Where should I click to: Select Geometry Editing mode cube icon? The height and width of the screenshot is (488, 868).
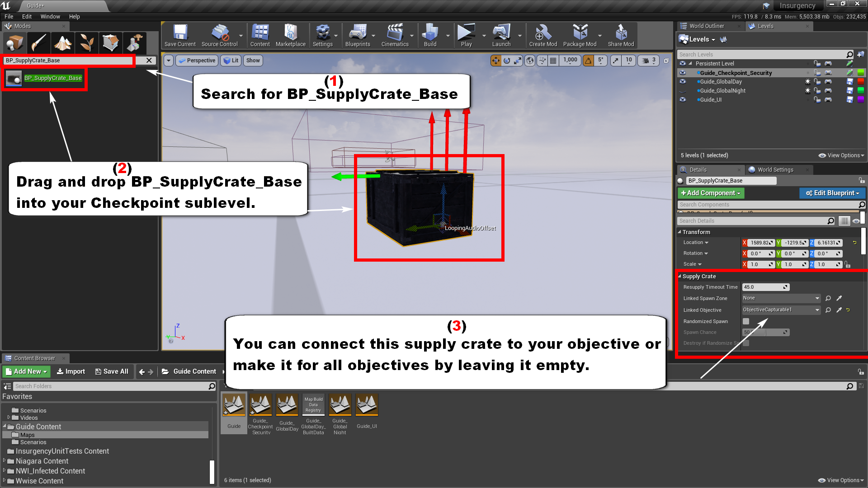point(111,43)
